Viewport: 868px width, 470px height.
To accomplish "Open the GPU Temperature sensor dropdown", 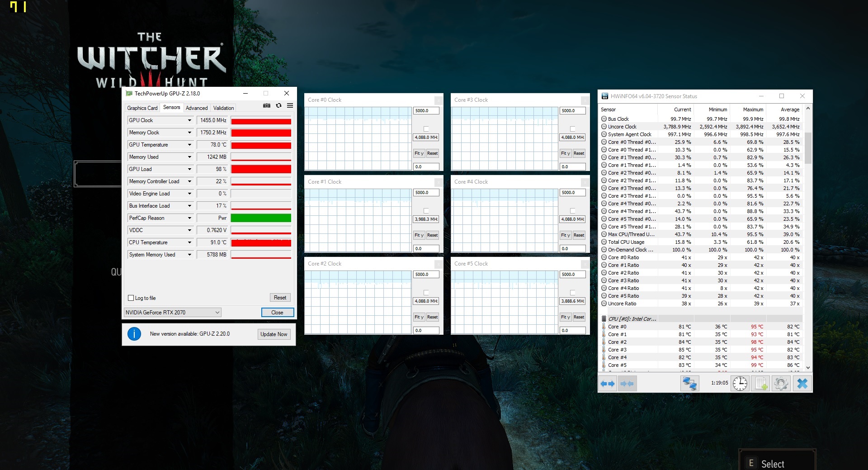I will click(x=189, y=145).
